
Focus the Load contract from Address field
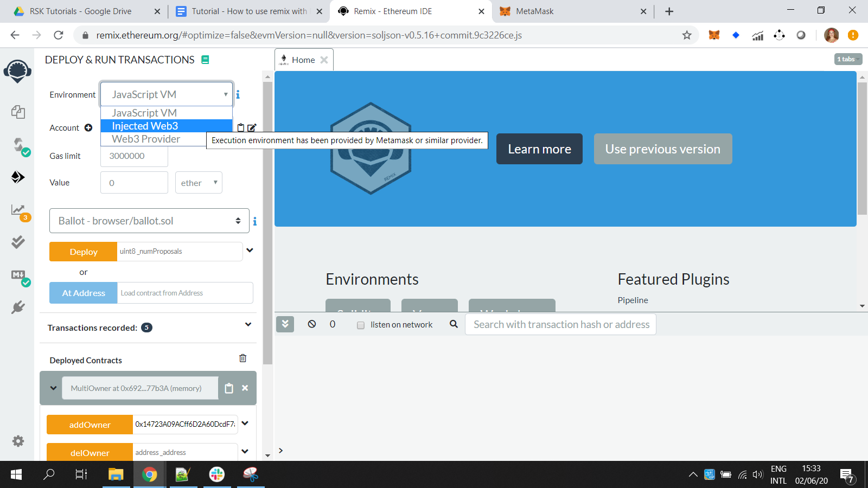coord(185,293)
